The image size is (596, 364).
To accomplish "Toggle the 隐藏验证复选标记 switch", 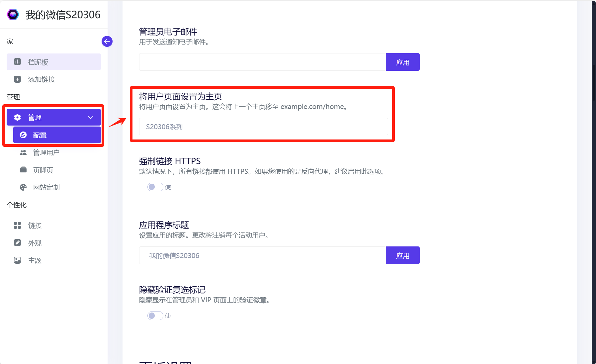I will point(155,316).
